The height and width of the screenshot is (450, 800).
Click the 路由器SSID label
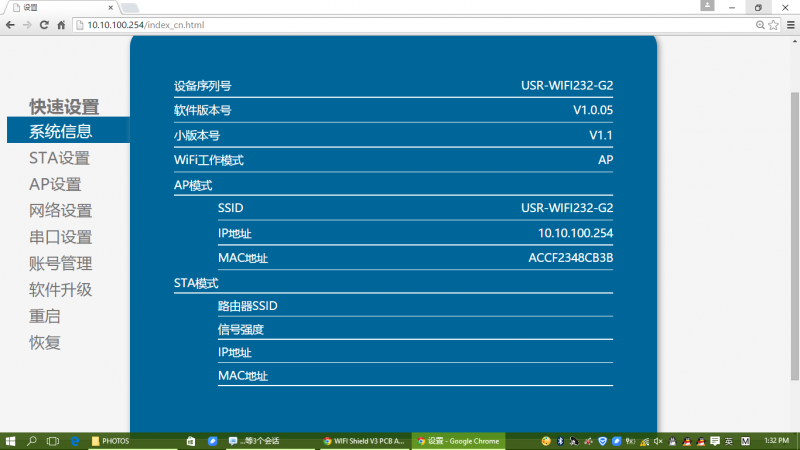pos(247,306)
